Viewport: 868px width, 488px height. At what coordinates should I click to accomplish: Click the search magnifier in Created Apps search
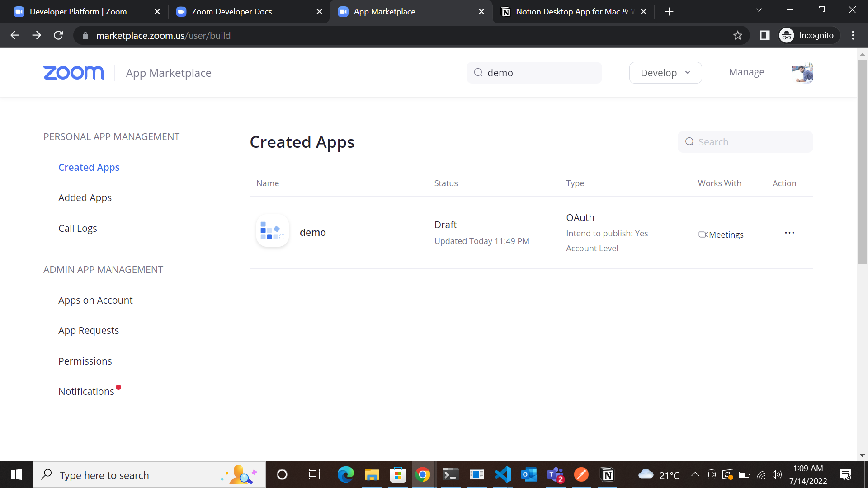pos(689,141)
